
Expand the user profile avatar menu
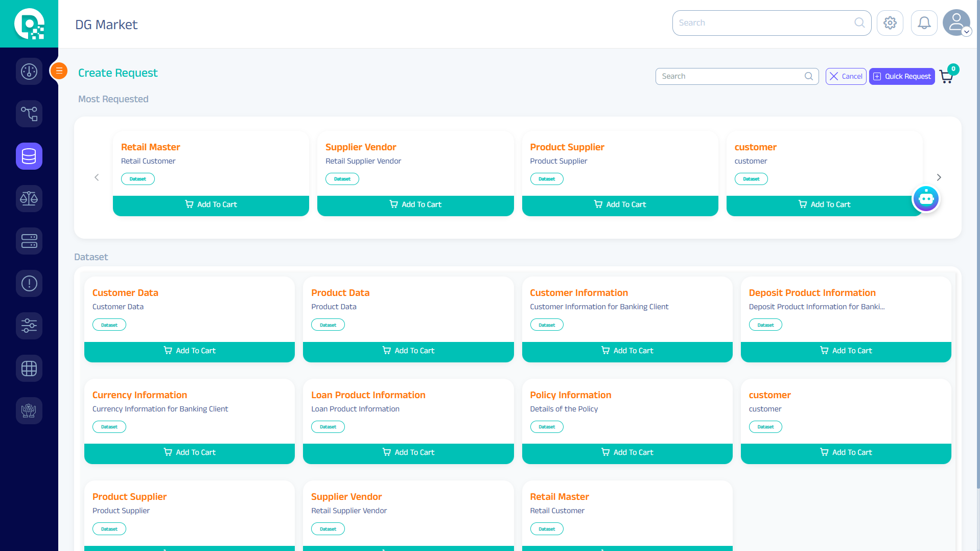[x=956, y=23]
